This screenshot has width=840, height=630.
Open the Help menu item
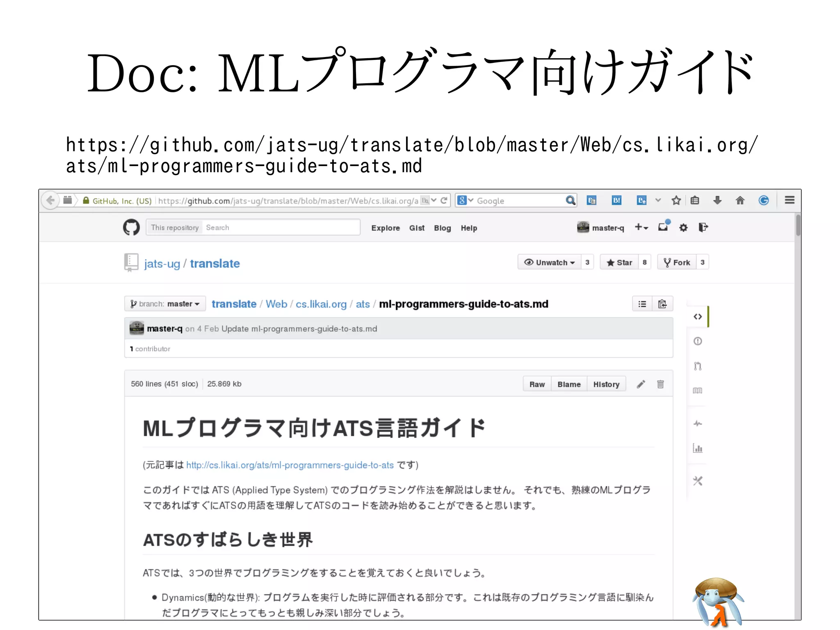coord(469,228)
